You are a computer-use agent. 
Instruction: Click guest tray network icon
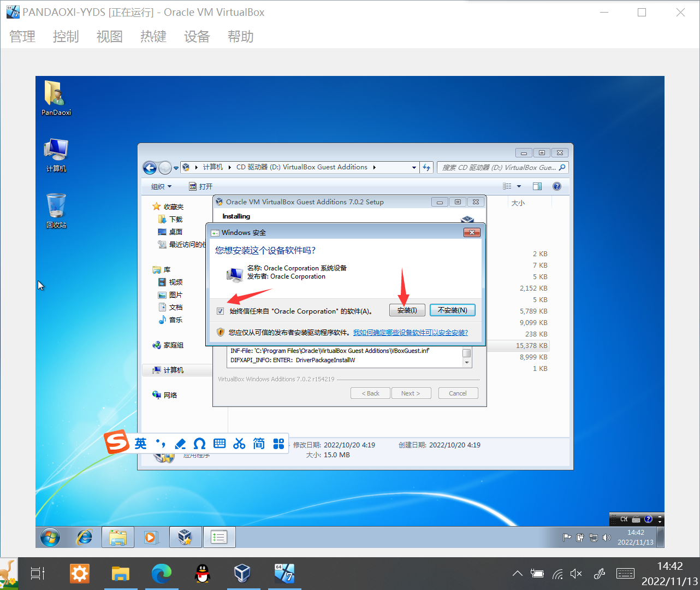pyautogui.click(x=594, y=538)
